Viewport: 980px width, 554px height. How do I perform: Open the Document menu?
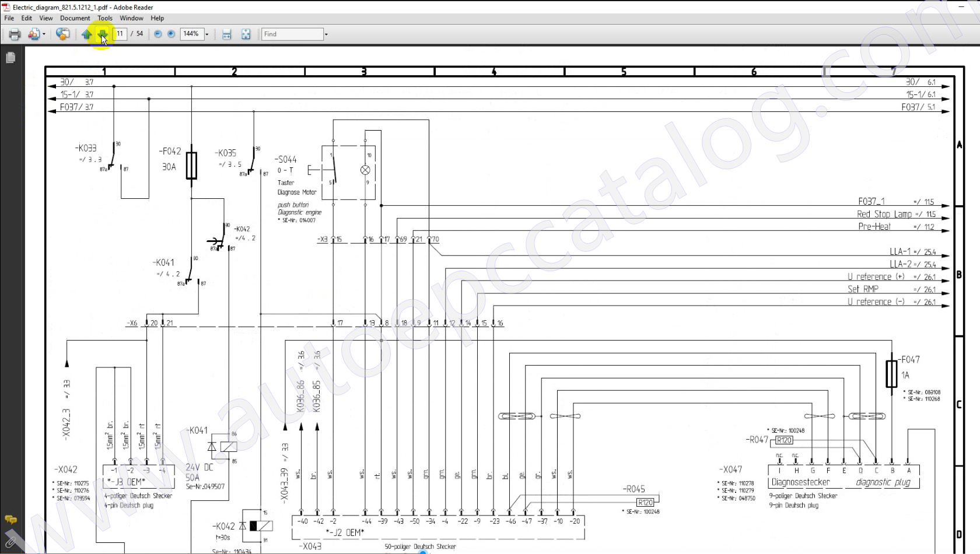point(75,18)
